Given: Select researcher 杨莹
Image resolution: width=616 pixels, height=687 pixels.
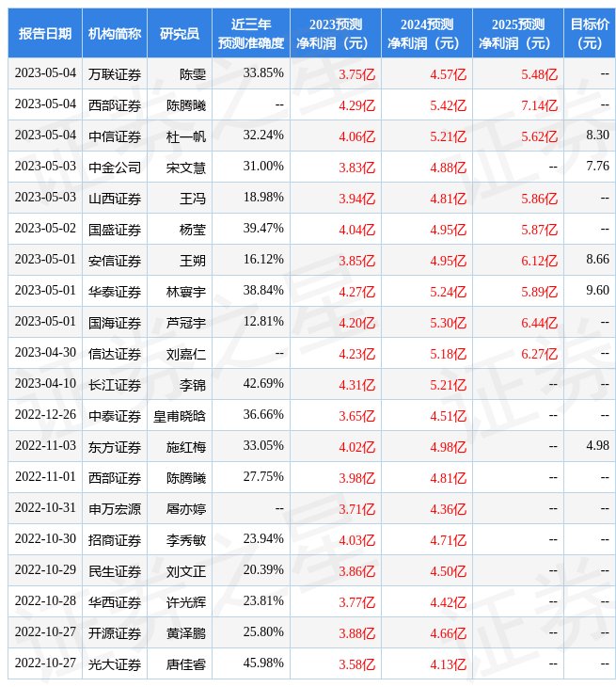Looking at the screenshot, I should click(193, 230).
